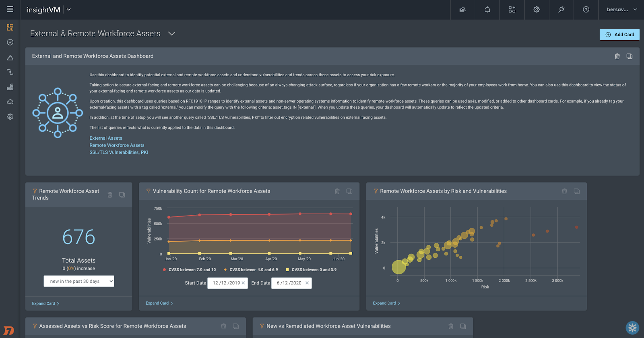Click the Start Date input field
This screenshot has width=644, height=338.
226,283
